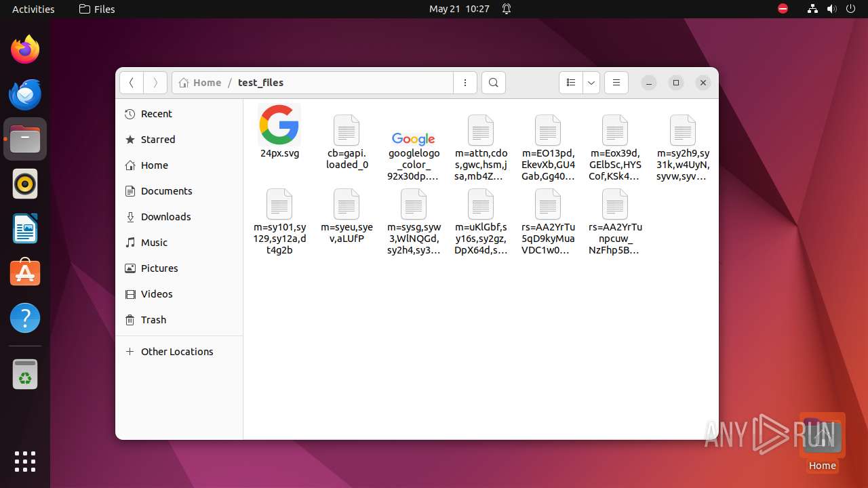Image resolution: width=868 pixels, height=488 pixels.
Task: Open Recent in the sidebar
Action: 179,114
